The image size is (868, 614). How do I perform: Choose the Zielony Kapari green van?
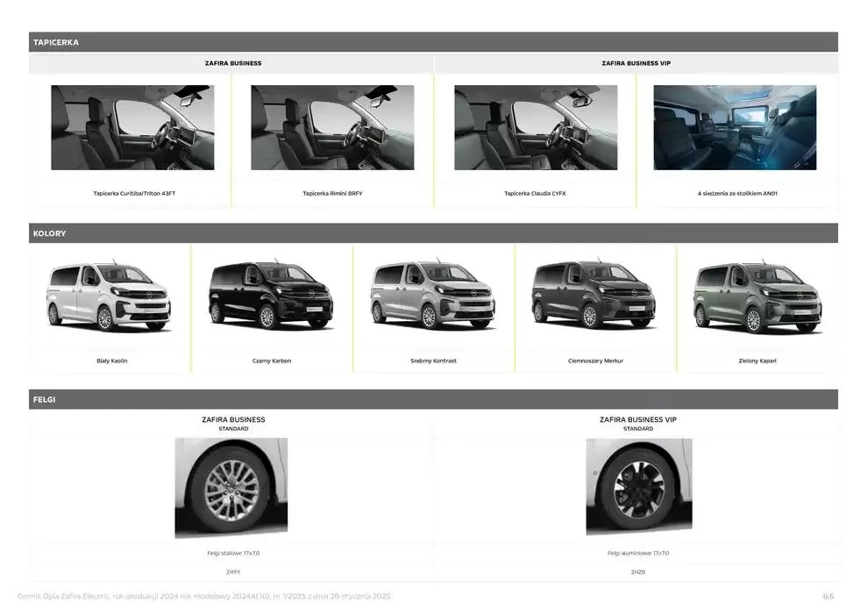758,296
